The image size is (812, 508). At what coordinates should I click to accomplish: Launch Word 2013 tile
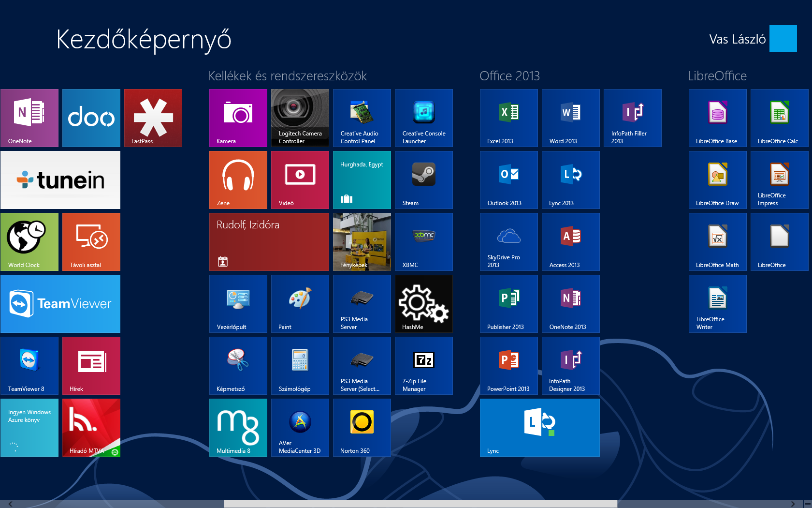click(x=571, y=118)
